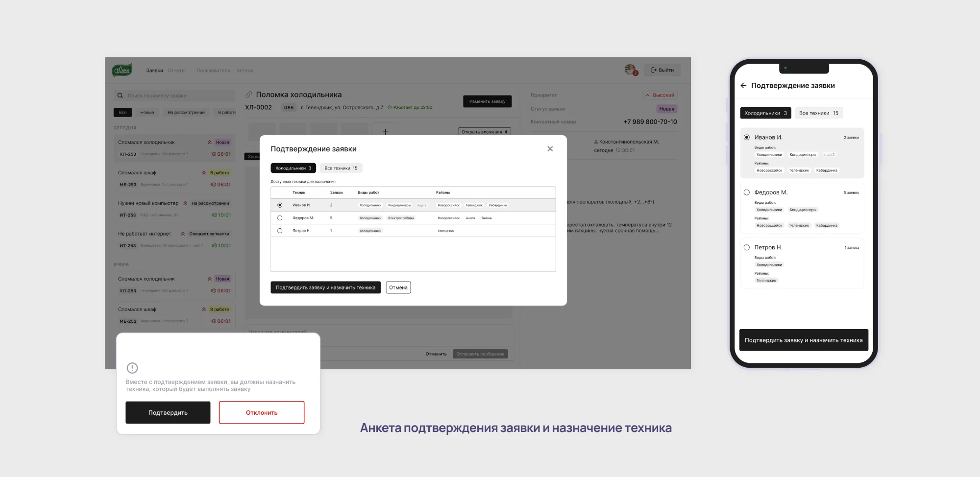Tap the back arrow in the mobile screen
980x477 pixels.
(743, 85)
